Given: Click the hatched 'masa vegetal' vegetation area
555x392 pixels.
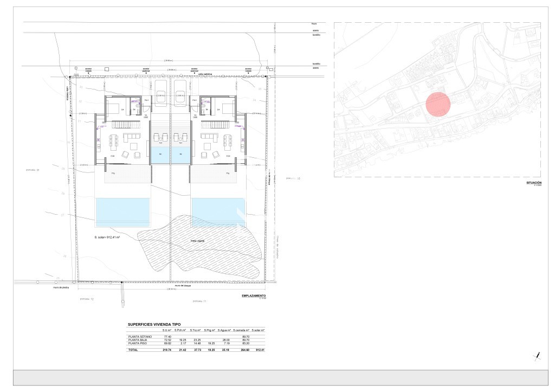Looking at the screenshot, I should point(201,244).
